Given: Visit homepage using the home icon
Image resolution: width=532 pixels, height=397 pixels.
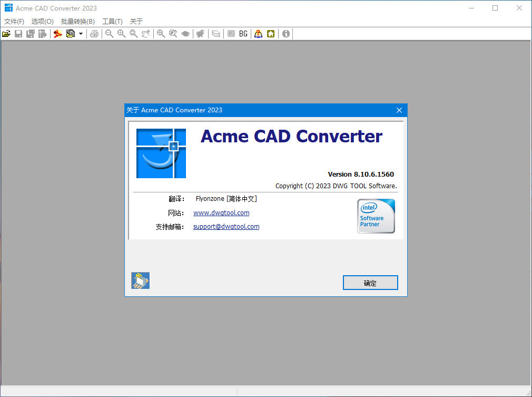Looking at the screenshot, I should click(270, 33).
